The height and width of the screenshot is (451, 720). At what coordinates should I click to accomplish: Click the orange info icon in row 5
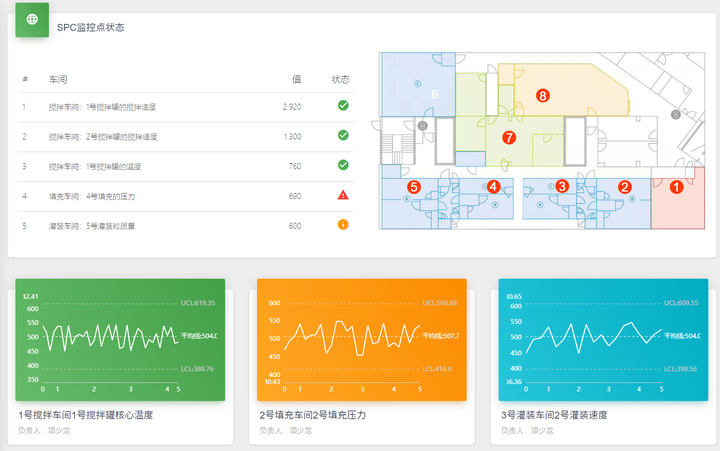[x=343, y=225]
